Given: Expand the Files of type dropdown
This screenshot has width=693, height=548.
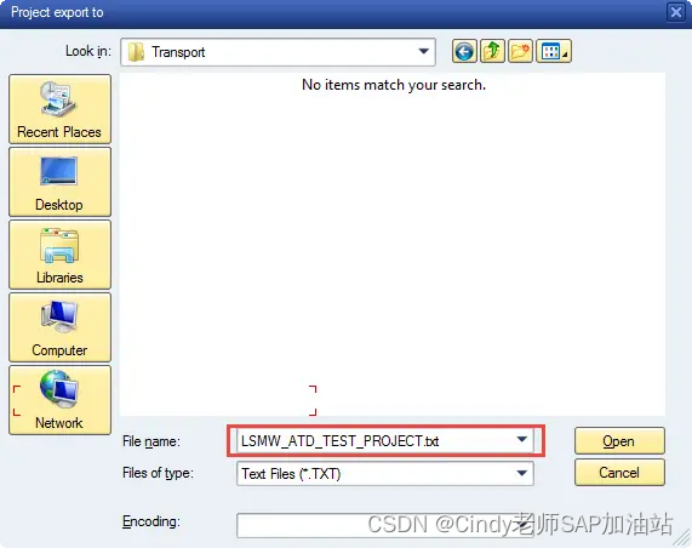Looking at the screenshot, I should (522, 473).
